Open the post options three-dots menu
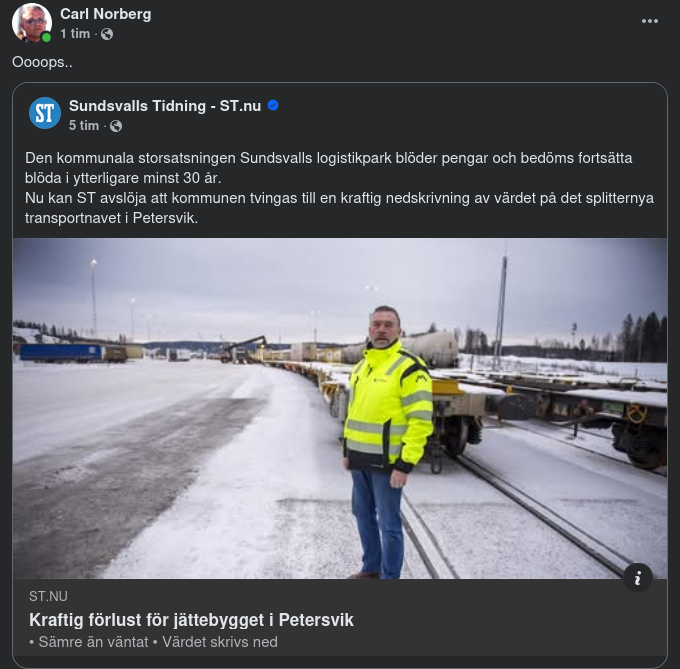 pyautogui.click(x=650, y=21)
